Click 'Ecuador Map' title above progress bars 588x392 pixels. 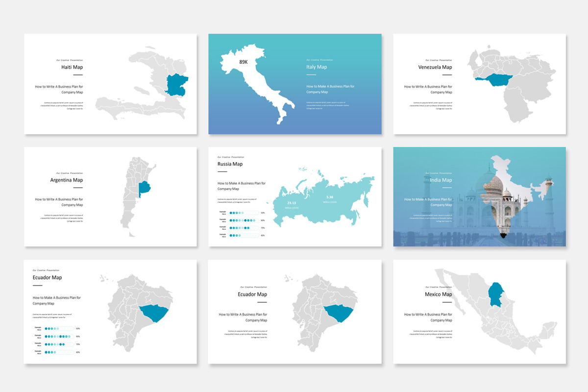(x=47, y=277)
